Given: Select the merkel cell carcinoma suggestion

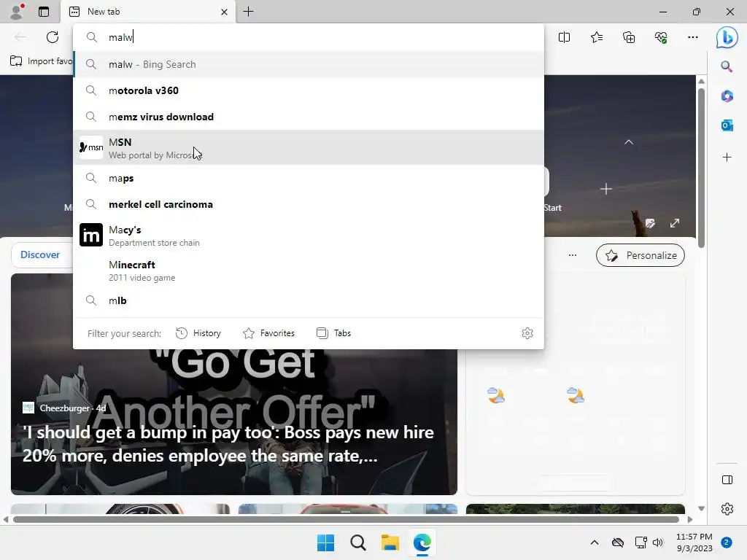Looking at the screenshot, I should point(309,204).
